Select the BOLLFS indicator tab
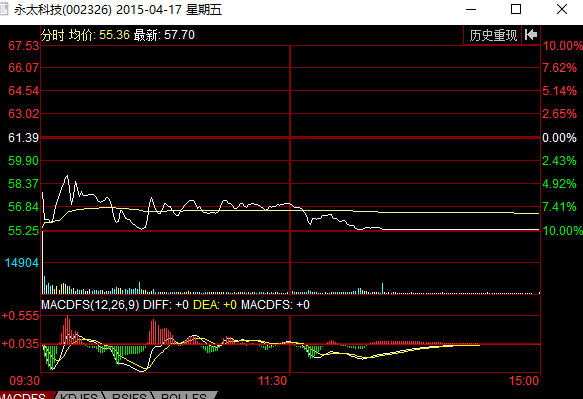 [x=184, y=396]
